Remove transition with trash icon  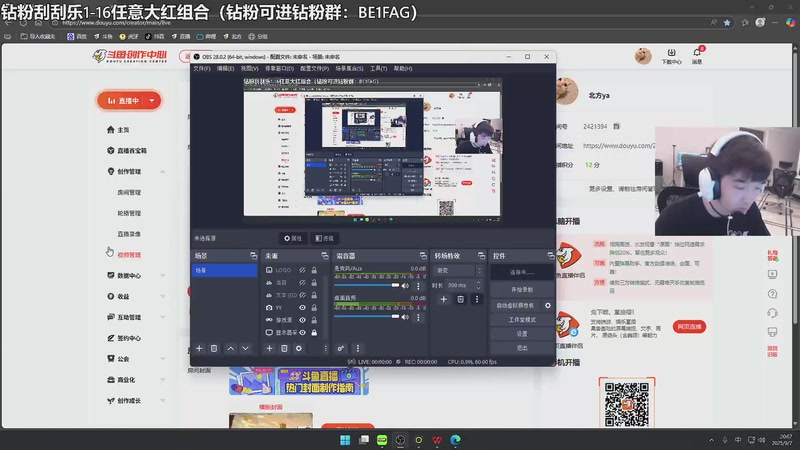(x=460, y=299)
